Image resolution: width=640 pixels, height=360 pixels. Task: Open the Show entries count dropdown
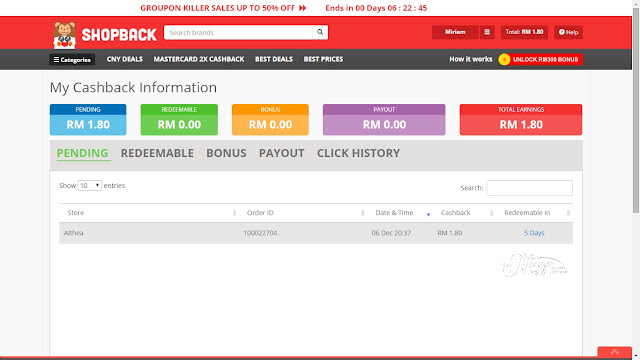[x=89, y=186]
